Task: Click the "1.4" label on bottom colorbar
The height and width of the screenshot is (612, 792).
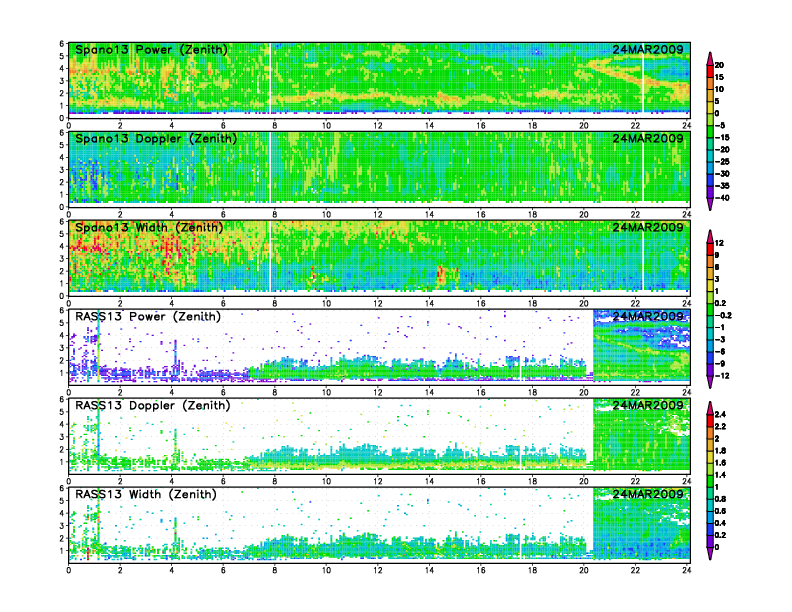Action: click(720, 475)
